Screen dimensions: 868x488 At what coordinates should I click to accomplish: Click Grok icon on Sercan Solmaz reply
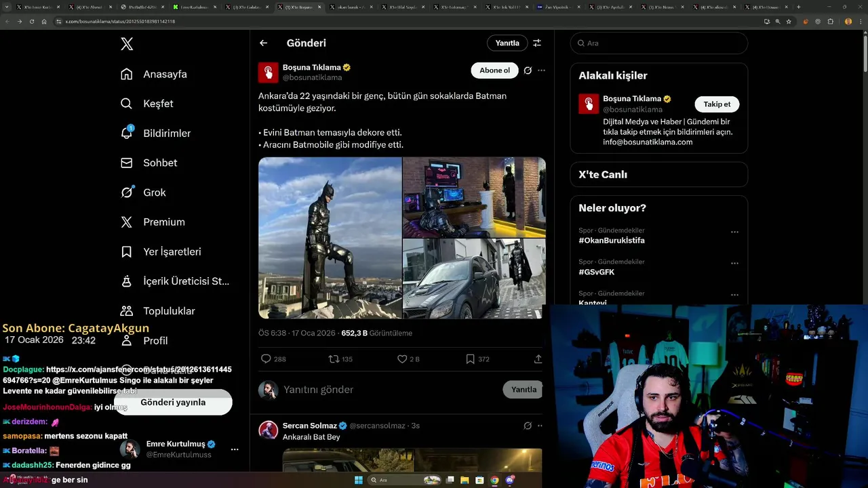point(528,426)
